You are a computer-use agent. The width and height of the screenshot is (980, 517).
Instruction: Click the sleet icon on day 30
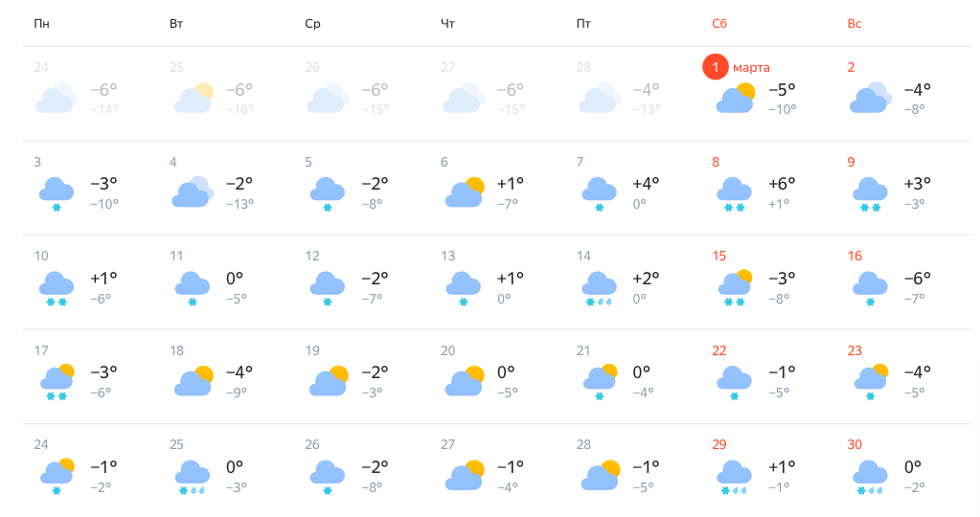(x=870, y=478)
